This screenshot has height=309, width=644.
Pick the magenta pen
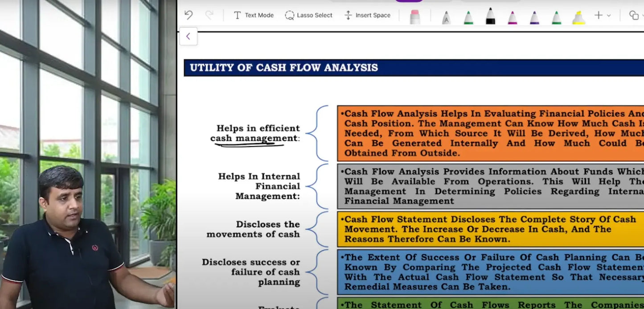coord(513,17)
